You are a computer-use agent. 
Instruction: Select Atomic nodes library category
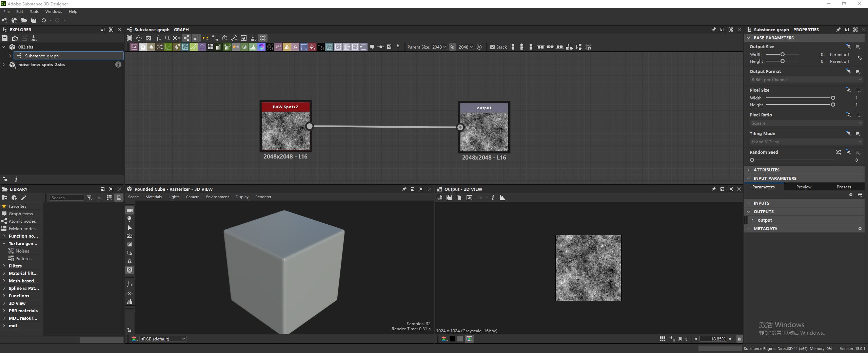point(22,221)
